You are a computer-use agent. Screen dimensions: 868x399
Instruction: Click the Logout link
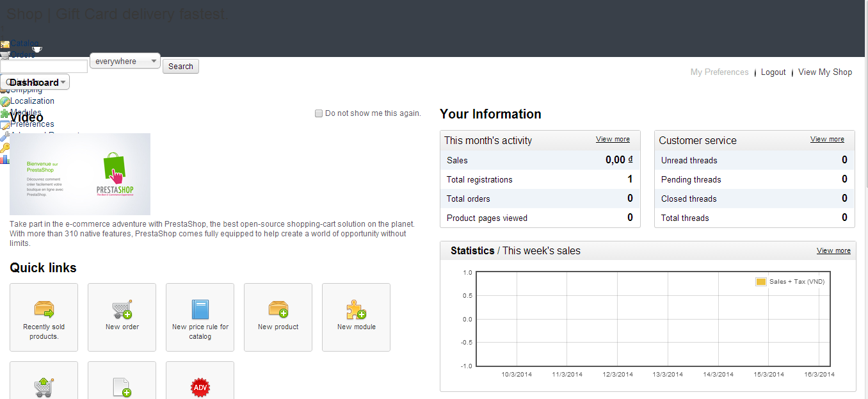(773, 72)
